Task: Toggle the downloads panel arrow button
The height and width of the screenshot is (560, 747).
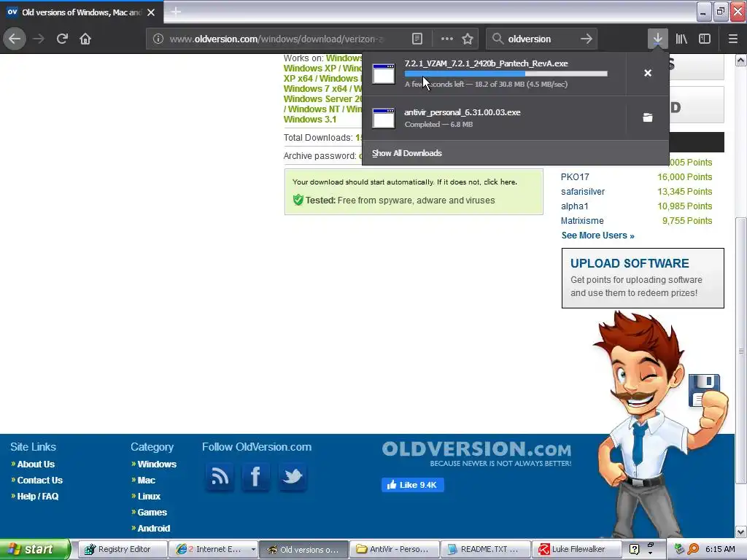Action: (657, 39)
